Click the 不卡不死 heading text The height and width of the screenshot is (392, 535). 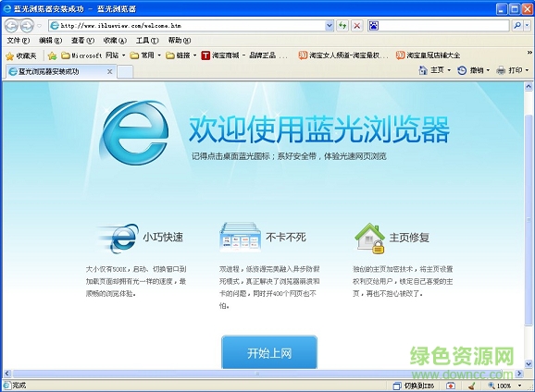pos(286,237)
